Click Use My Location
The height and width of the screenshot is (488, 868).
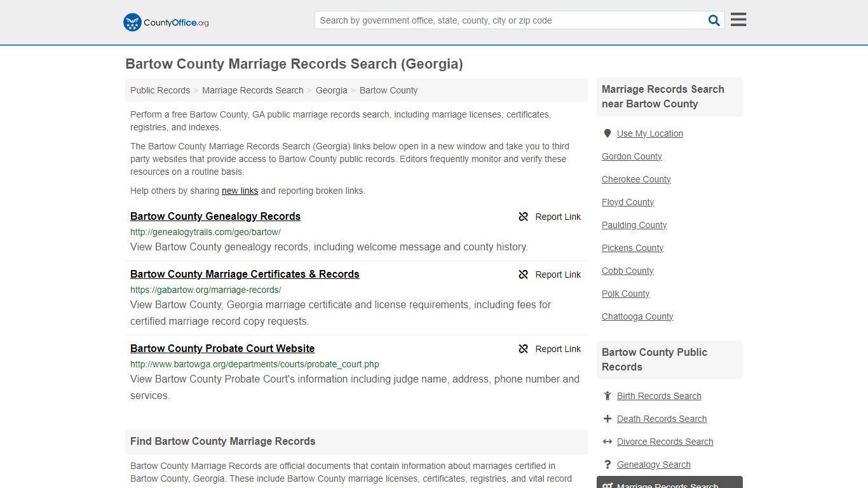649,133
